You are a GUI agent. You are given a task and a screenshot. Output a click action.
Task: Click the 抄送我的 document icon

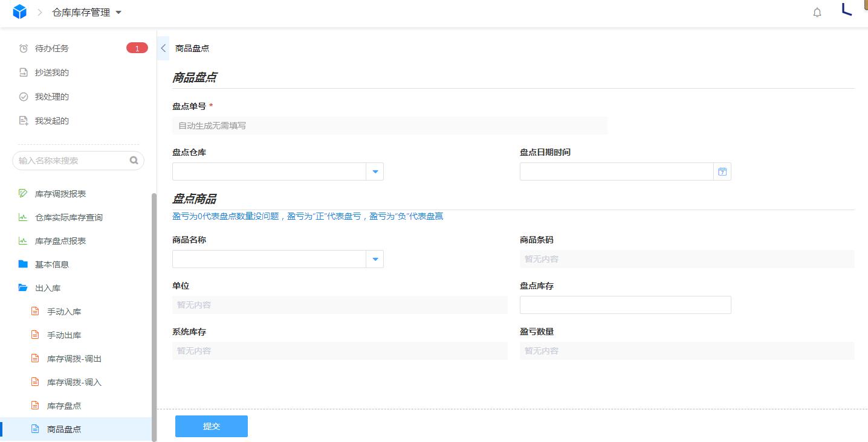coord(23,72)
